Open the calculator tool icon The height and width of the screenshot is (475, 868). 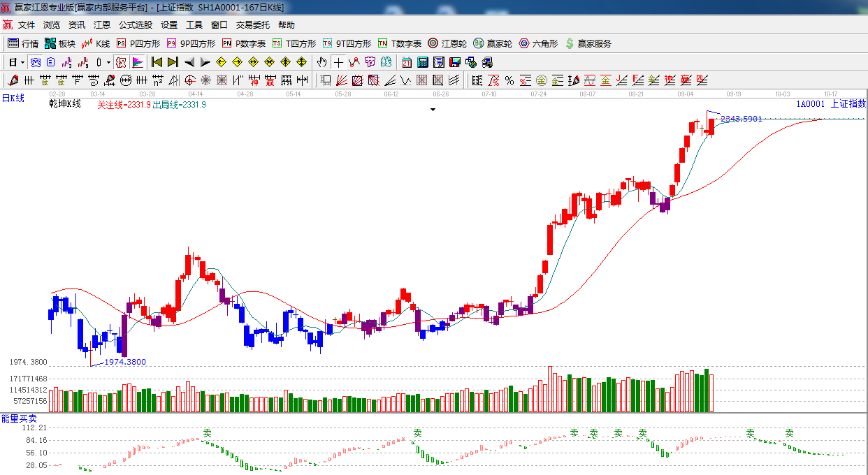422,62
